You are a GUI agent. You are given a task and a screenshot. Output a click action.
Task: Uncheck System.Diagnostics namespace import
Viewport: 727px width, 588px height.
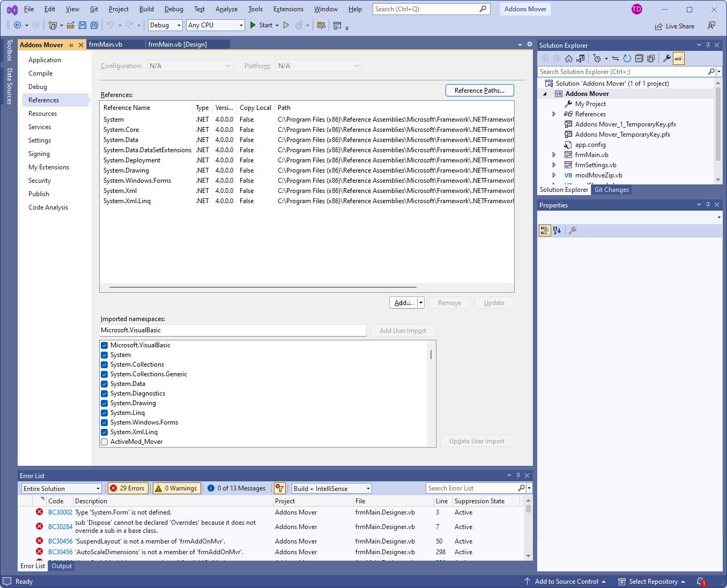(105, 393)
